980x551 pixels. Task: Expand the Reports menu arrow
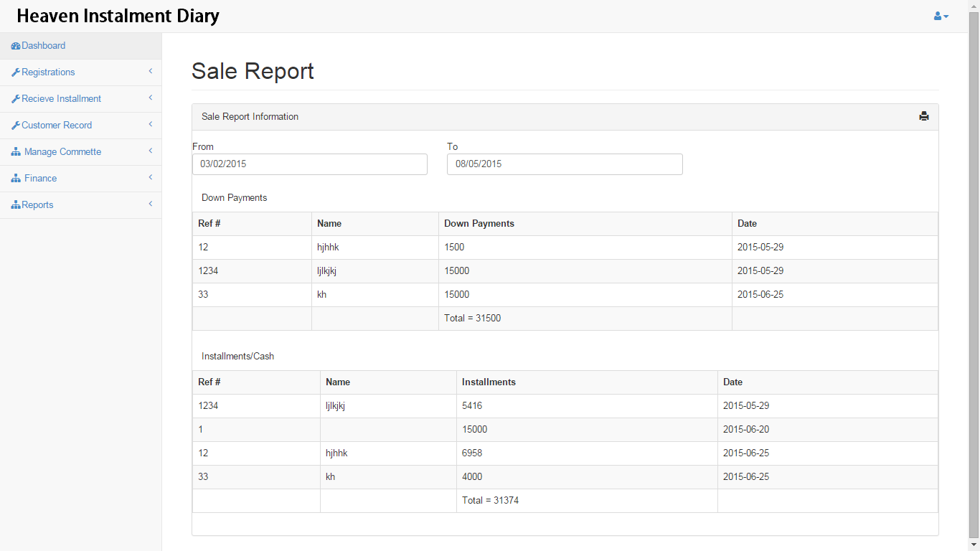(x=151, y=204)
